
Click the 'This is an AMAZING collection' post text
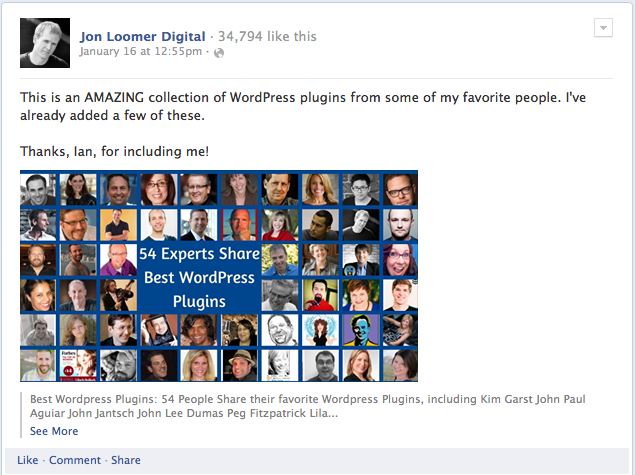303,106
